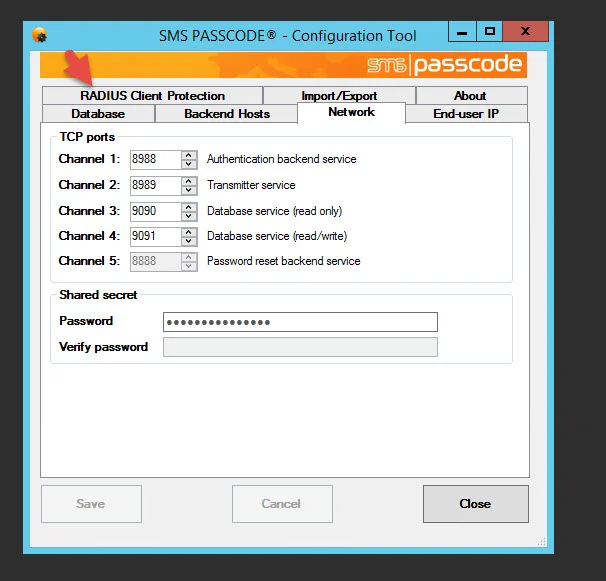This screenshot has width=606, height=581.
Task: Click the Save button
Action: 91,504
